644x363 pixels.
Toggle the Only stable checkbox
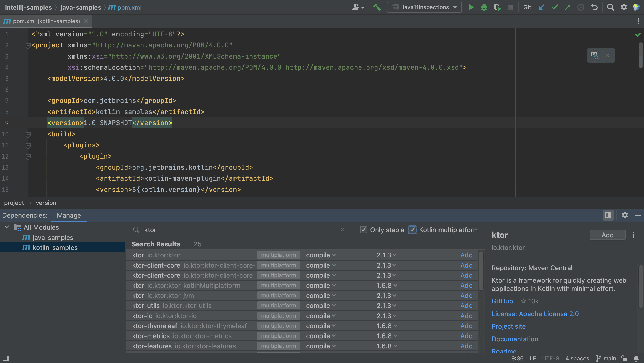pos(363,230)
